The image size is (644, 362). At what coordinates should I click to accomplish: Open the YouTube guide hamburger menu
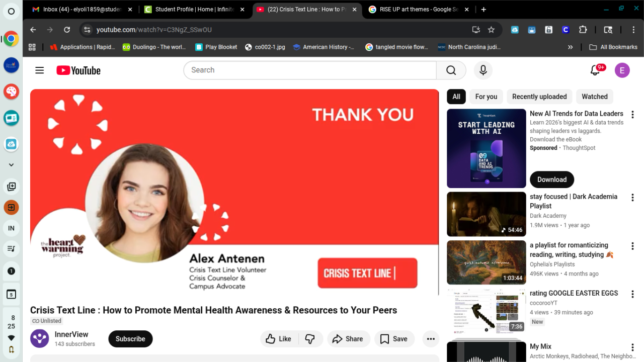pyautogui.click(x=40, y=70)
